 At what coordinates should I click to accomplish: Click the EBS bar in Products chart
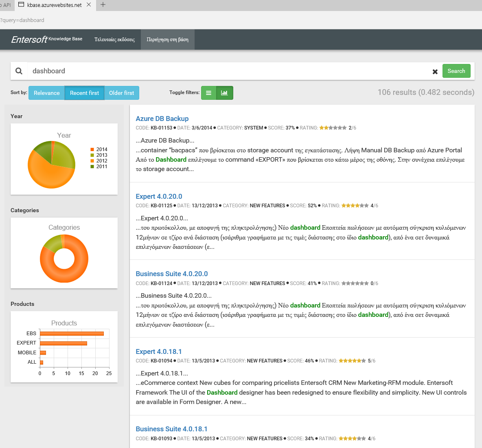pos(72,334)
